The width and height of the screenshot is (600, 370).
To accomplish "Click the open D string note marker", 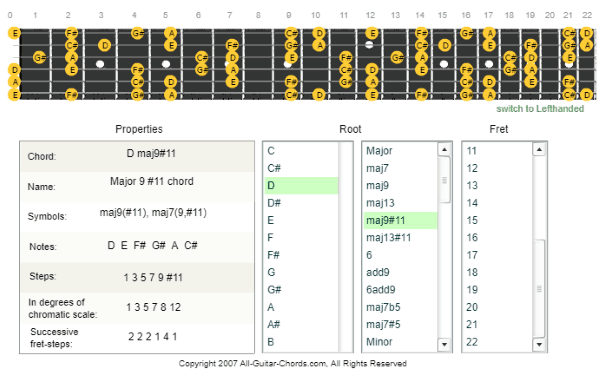I will (x=14, y=70).
